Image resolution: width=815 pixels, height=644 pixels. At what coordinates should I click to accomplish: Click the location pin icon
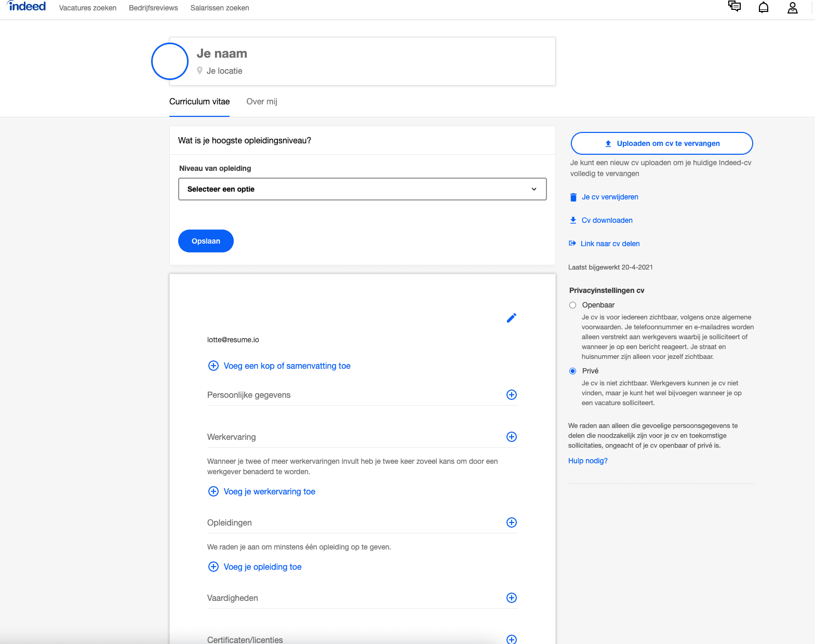pyautogui.click(x=199, y=71)
